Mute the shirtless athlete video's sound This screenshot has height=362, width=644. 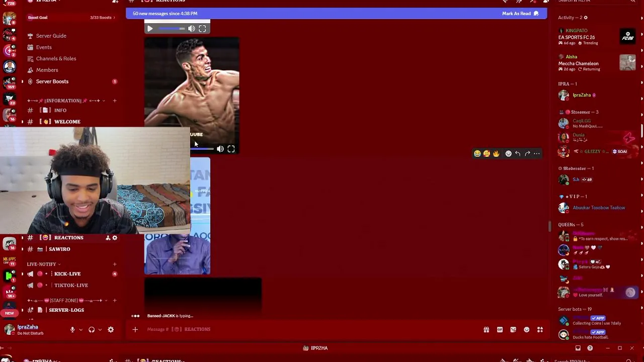220,149
